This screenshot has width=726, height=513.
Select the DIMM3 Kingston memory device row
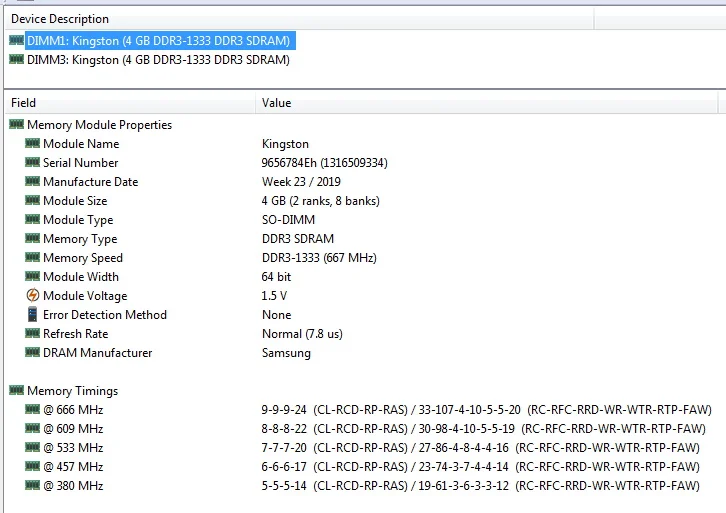[x=158, y=60]
